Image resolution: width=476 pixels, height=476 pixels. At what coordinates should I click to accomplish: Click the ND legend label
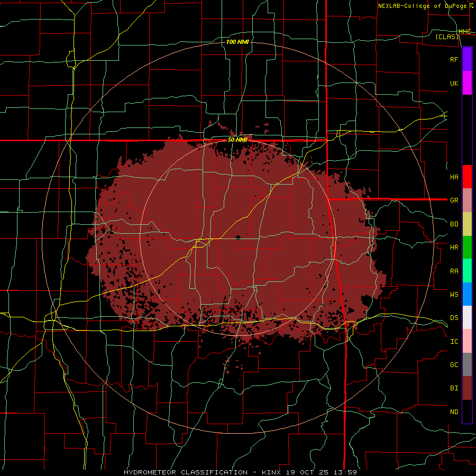tap(454, 412)
